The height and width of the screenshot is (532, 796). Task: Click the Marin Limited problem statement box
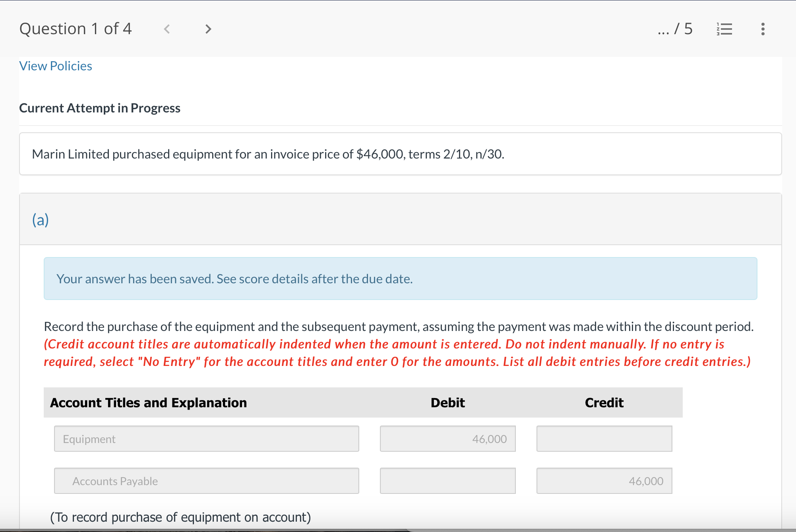400,154
